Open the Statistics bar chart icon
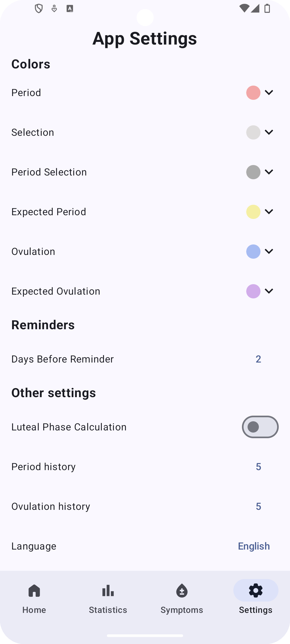 pyautogui.click(x=108, y=591)
